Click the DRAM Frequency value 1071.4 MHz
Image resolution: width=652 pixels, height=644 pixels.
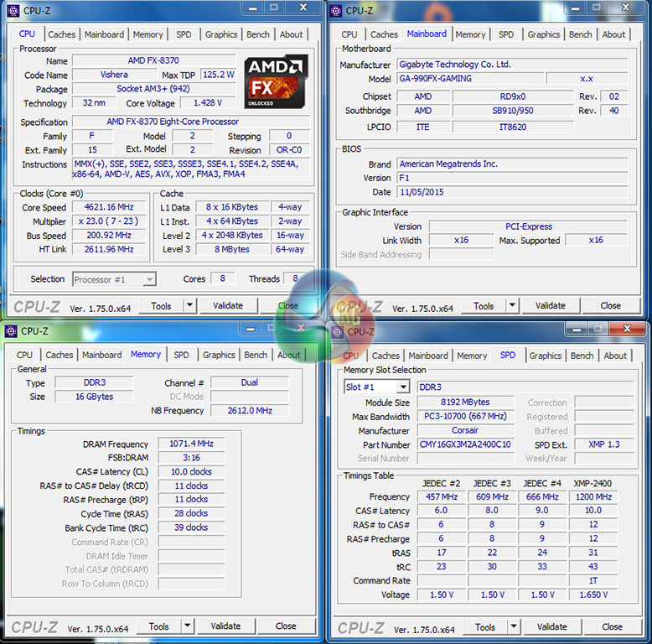click(x=191, y=444)
